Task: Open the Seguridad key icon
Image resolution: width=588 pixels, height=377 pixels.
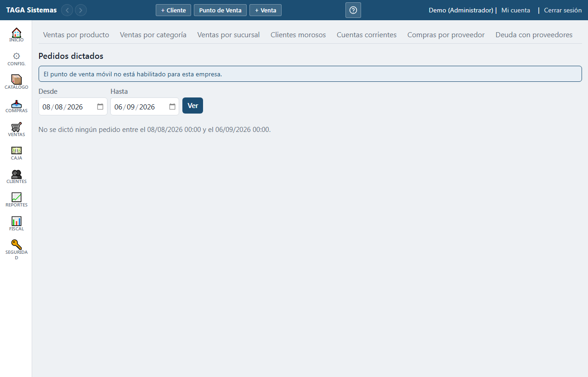Action: [16, 245]
